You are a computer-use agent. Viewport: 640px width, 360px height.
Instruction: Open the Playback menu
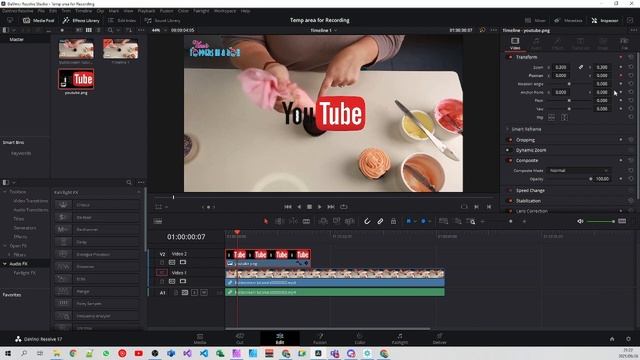pyautogui.click(x=146, y=11)
